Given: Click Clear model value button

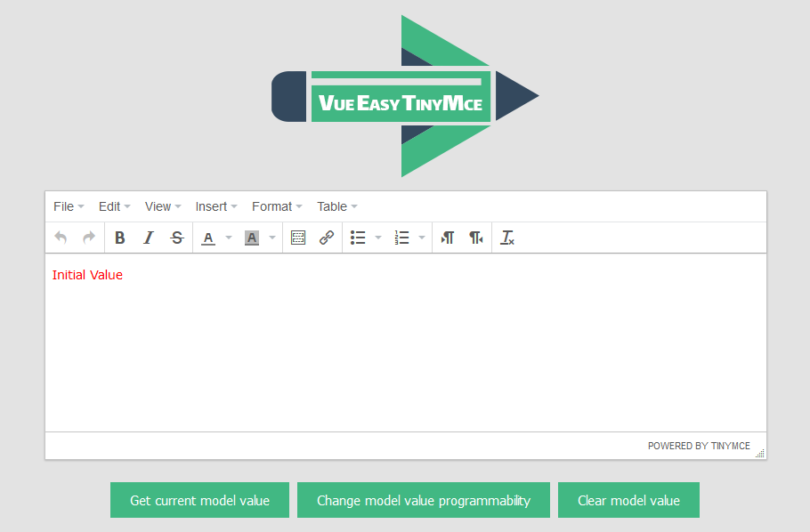Looking at the screenshot, I should point(628,500).
